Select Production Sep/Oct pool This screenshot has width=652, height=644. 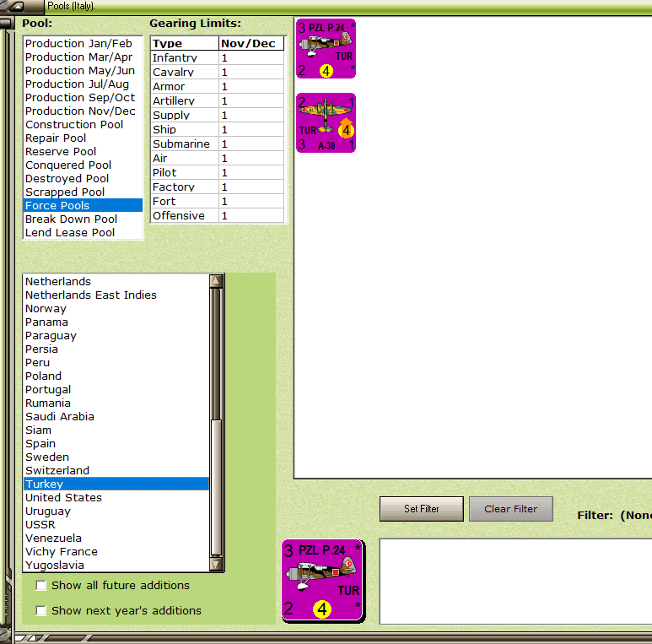[84, 97]
